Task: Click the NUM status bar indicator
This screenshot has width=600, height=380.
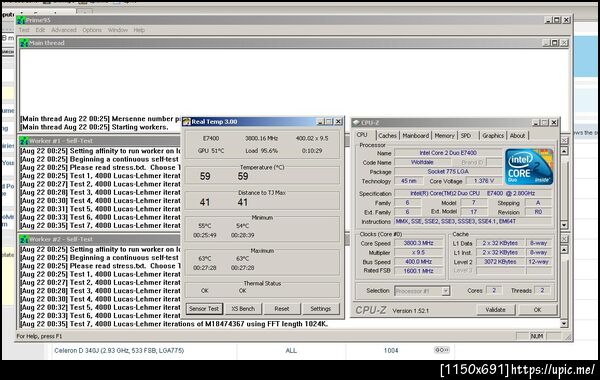Action: click(x=537, y=336)
